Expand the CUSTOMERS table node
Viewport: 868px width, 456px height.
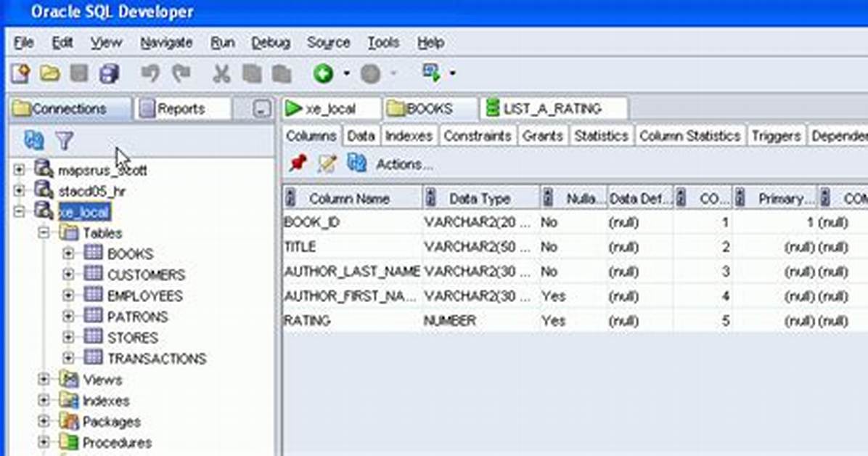pos(68,274)
